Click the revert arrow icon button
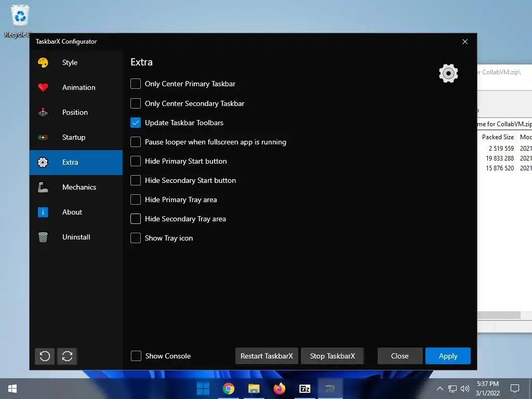Image resolution: width=532 pixels, height=399 pixels. [45, 356]
